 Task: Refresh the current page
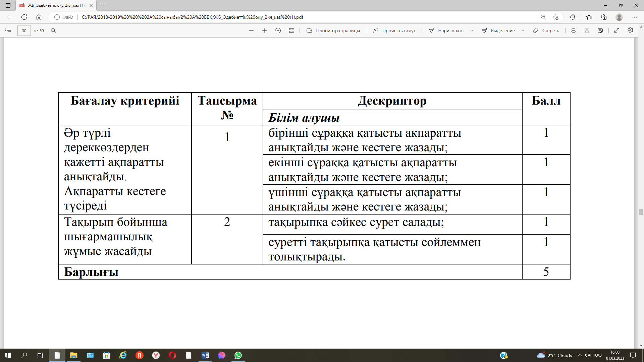tap(24, 17)
